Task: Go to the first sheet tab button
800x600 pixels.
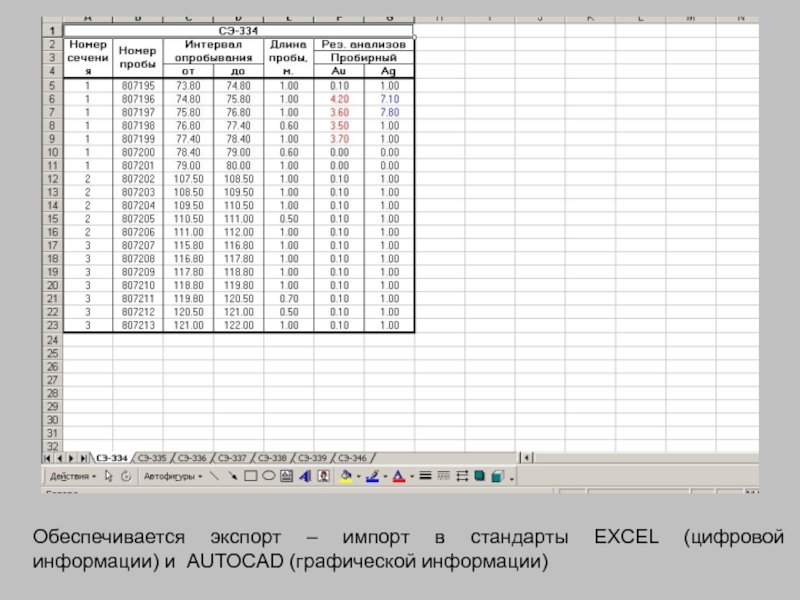Action: click(48, 458)
